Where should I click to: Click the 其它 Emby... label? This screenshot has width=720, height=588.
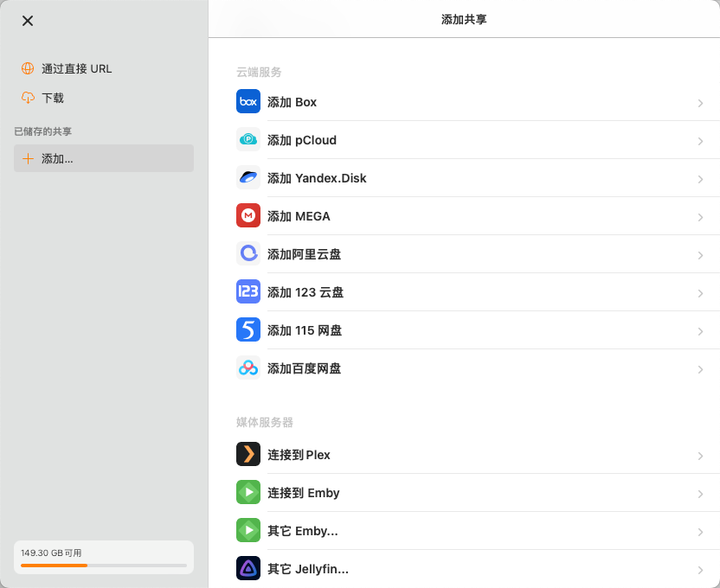[x=303, y=531]
